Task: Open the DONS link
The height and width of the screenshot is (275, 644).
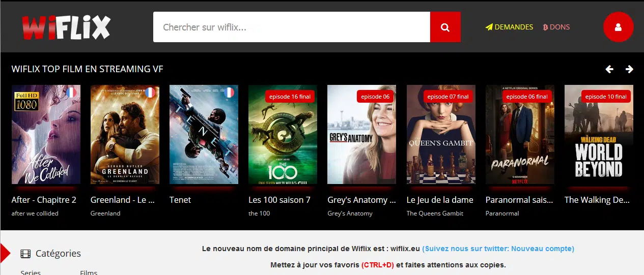Action: tap(556, 27)
